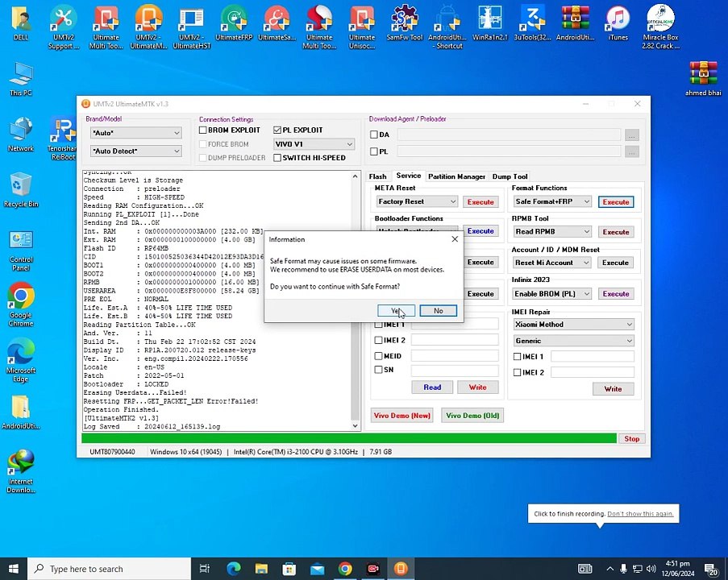Click the log panel scroll-down arrow
The height and width of the screenshot is (580, 728).
(356, 426)
